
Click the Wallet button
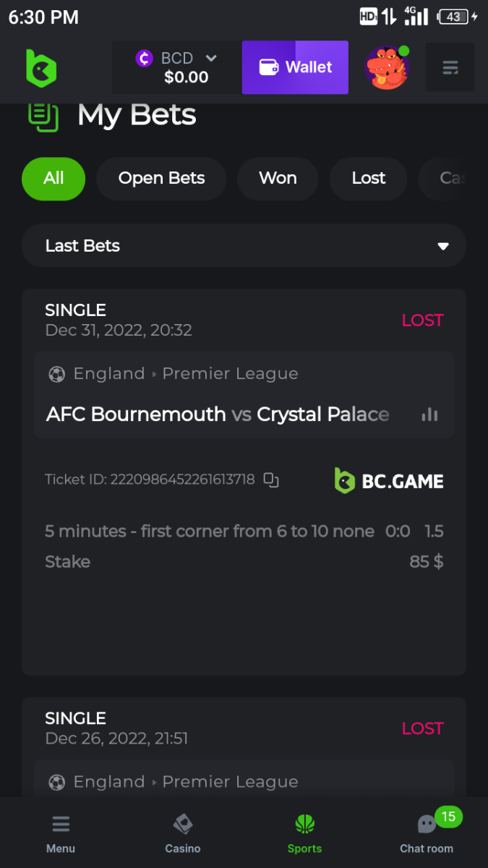tap(295, 67)
